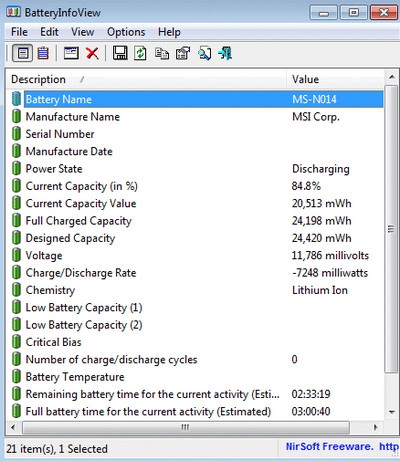Screen dimensions: 400x461
Task: Click horizontal scrollbar left arrow
Action: tap(13, 427)
